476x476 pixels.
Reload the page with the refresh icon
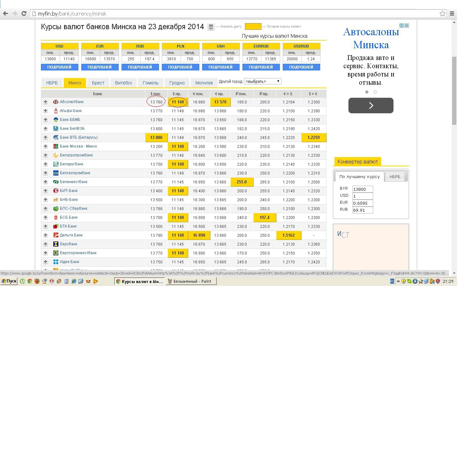tap(24, 13)
